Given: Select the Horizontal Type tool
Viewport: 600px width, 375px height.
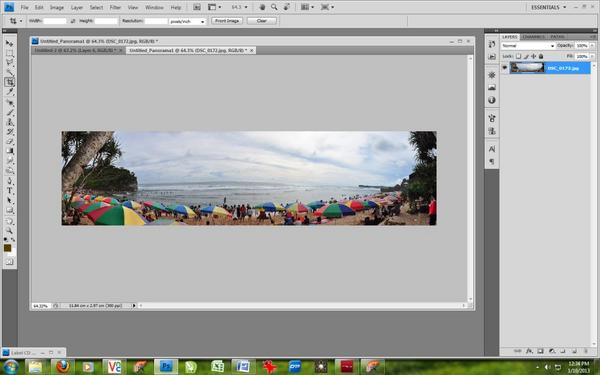Looking at the screenshot, I should [x=10, y=191].
